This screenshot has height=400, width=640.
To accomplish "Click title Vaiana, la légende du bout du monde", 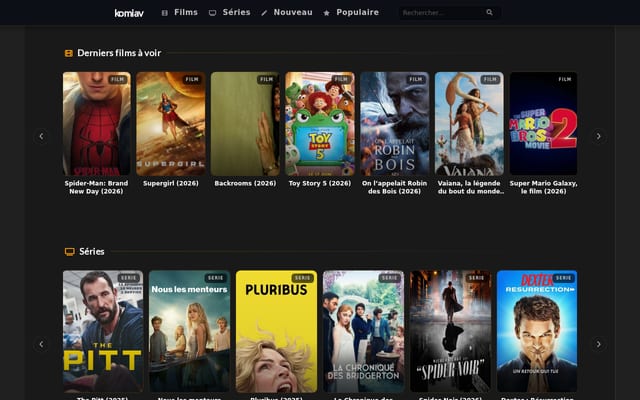I will pos(469,187).
